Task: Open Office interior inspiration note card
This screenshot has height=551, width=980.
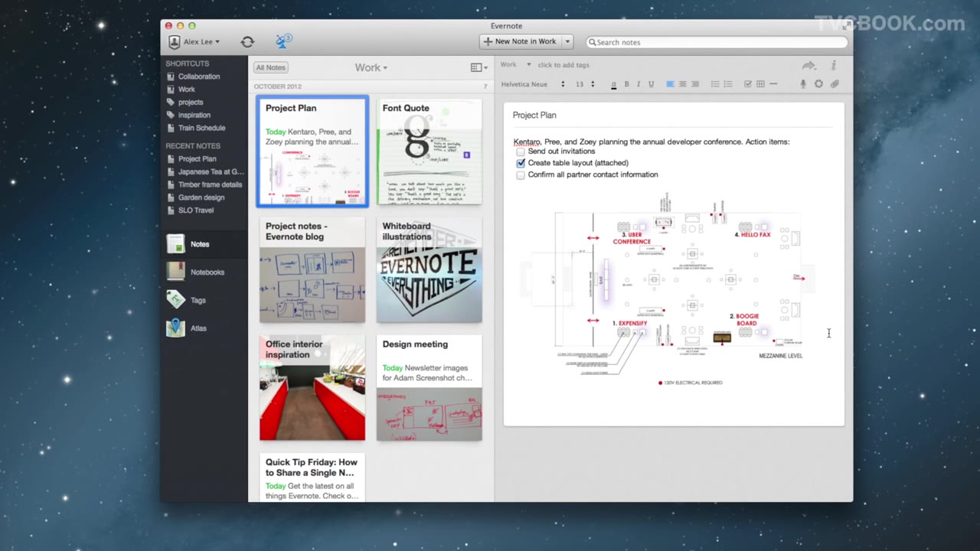Action: [x=312, y=388]
